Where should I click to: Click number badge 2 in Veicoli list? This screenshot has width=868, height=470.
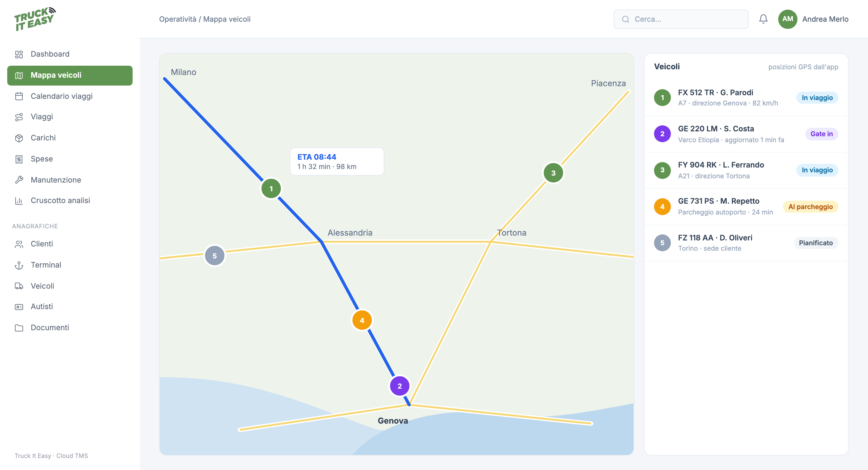pos(662,134)
